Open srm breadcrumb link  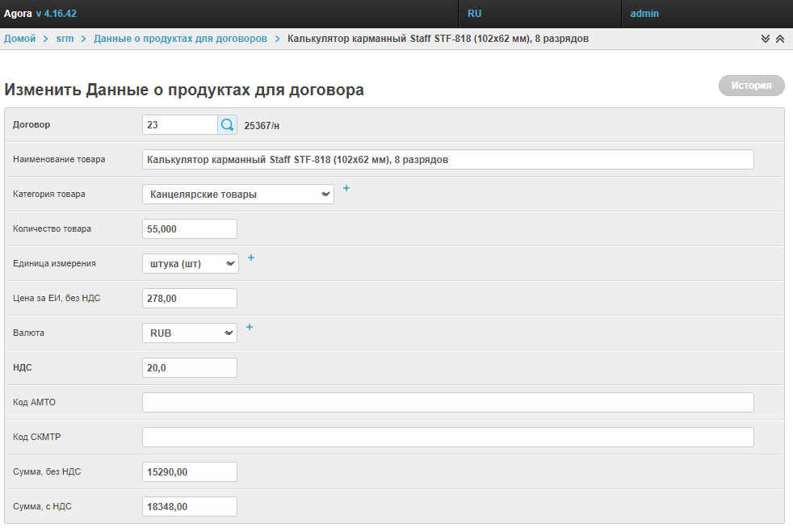[x=65, y=39]
